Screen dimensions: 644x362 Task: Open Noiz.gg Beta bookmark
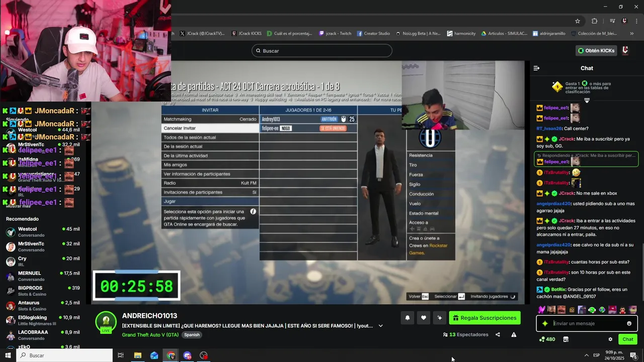tap(418, 34)
